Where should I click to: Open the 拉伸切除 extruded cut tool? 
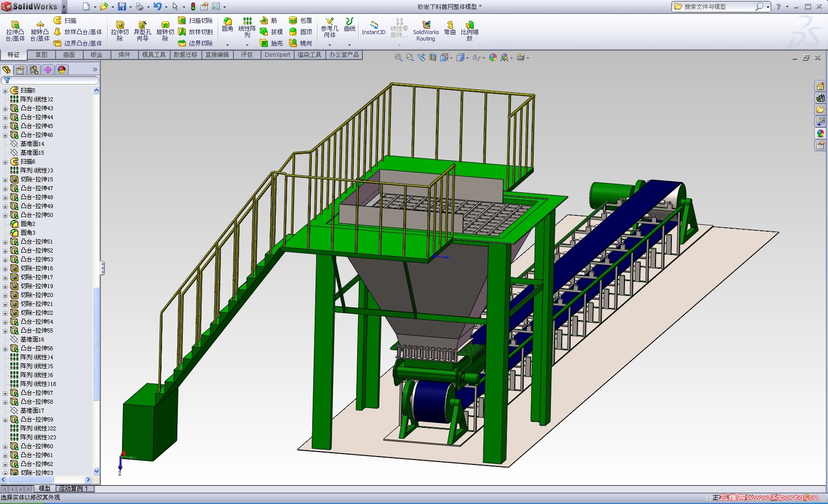point(120,31)
